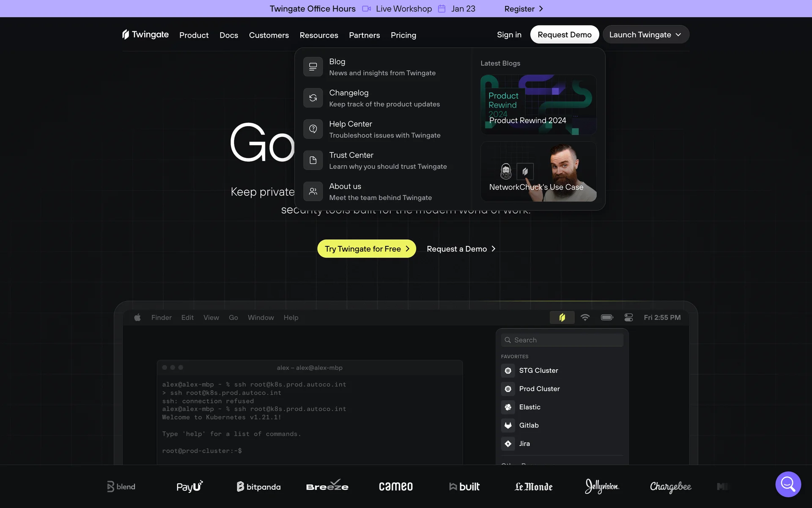The width and height of the screenshot is (812, 508).
Task: Click the Twingate logo in navbar
Action: (145, 35)
